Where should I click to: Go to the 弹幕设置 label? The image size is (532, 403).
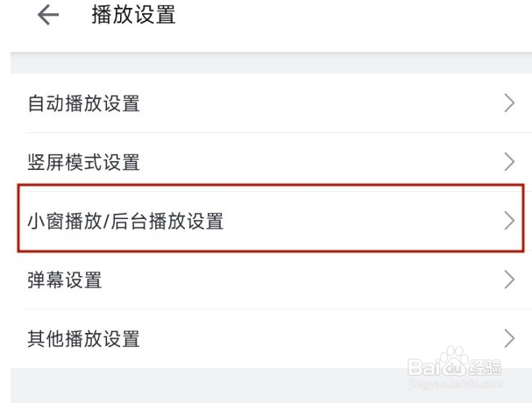click(x=65, y=280)
